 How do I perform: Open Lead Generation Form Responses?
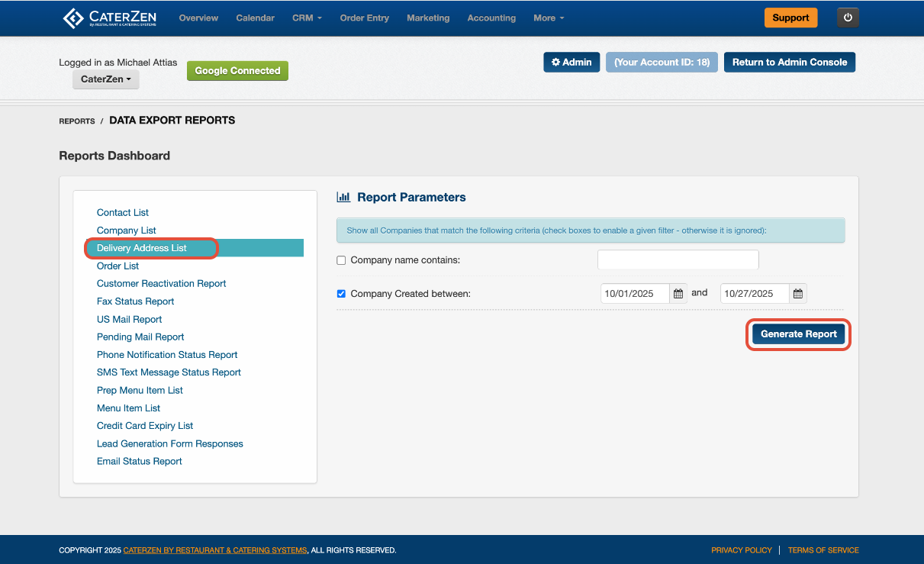170,444
